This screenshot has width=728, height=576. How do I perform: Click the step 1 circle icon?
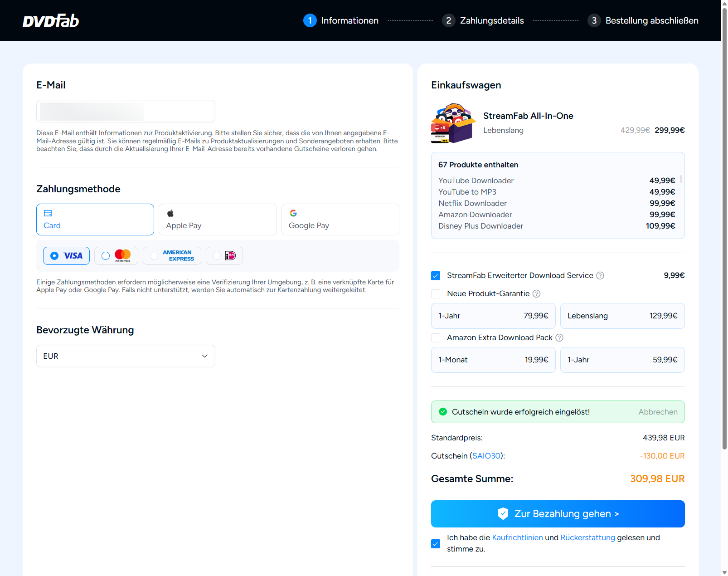click(x=310, y=20)
